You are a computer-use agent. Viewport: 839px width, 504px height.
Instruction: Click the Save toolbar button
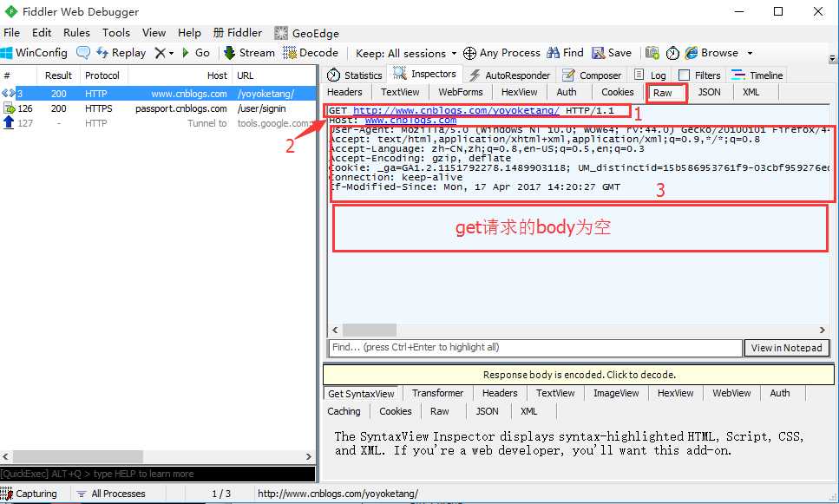point(612,53)
